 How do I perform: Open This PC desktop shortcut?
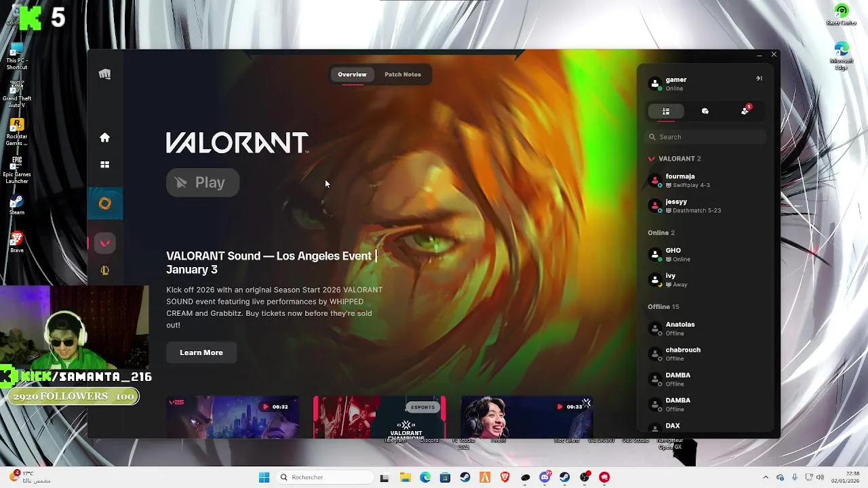(x=17, y=57)
